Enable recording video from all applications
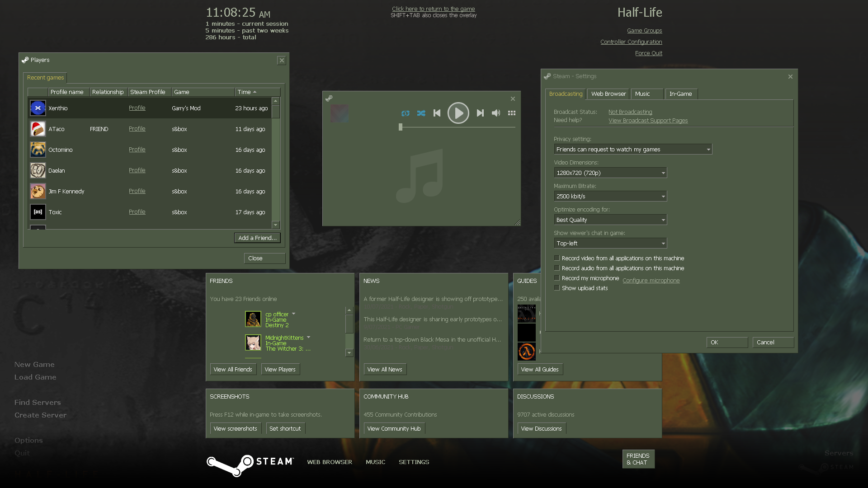 click(x=557, y=258)
